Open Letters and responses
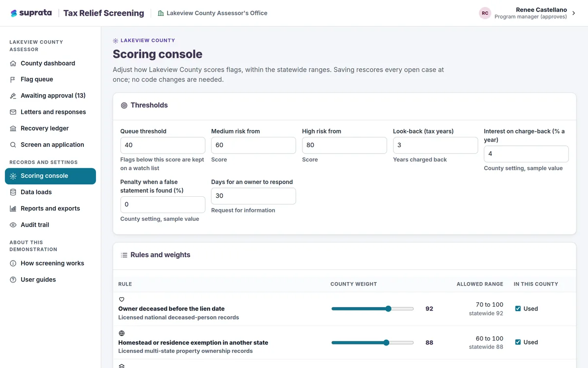This screenshot has height=368, width=588. pyautogui.click(x=50, y=112)
